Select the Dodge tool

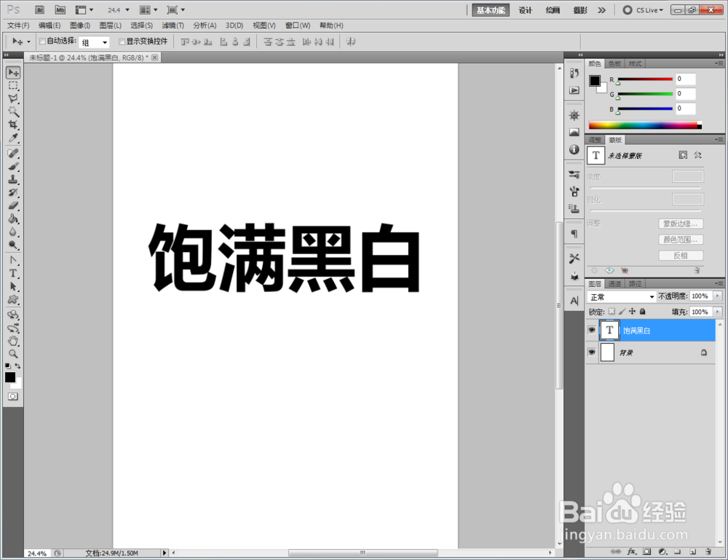(x=13, y=245)
